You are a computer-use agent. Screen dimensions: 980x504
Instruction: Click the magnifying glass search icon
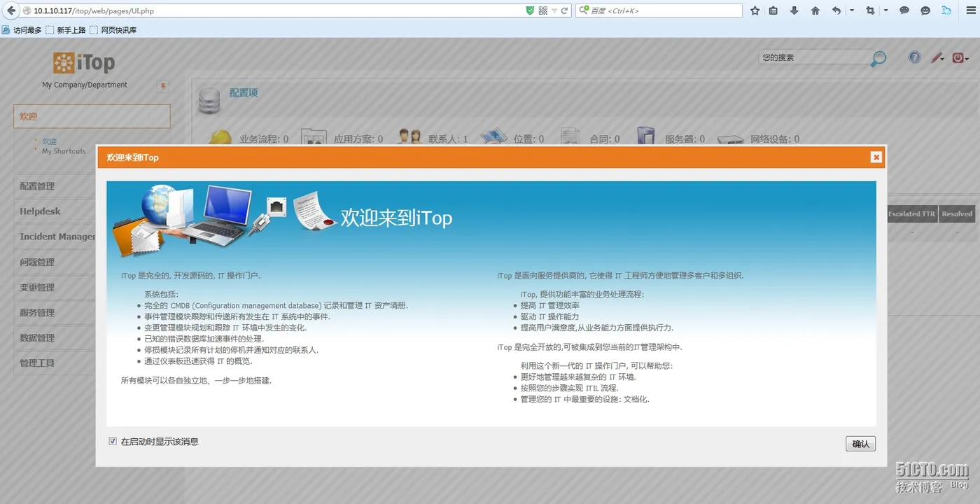[x=878, y=59]
